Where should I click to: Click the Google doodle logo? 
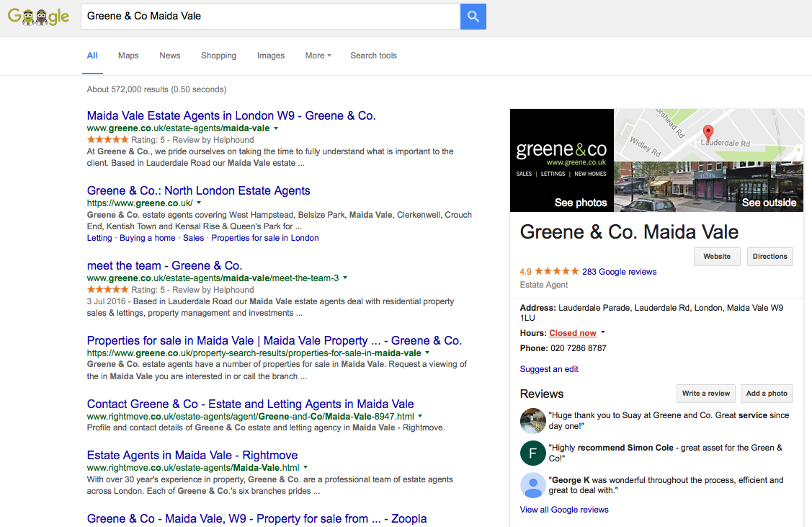pyautogui.click(x=38, y=17)
